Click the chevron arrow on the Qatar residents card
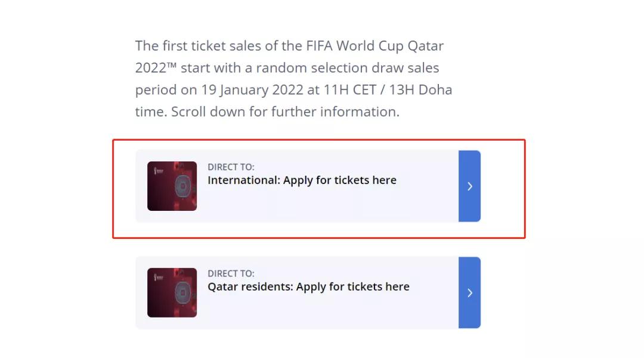The height and width of the screenshot is (358, 644). click(x=469, y=293)
